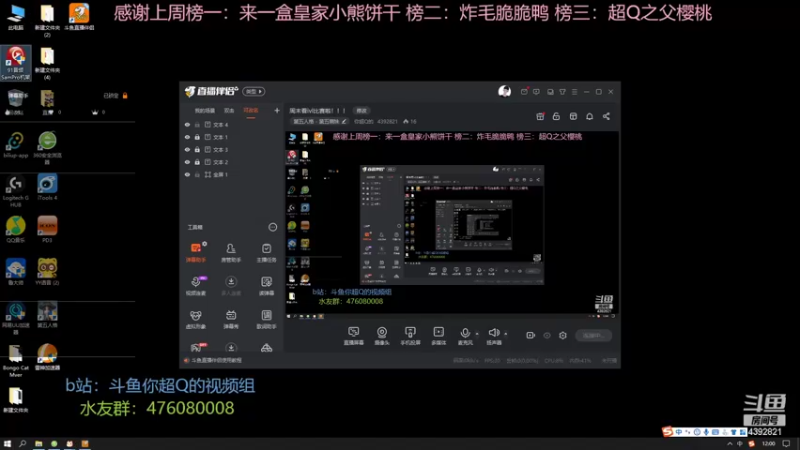The width and height of the screenshot is (800, 450).
Task: Click the record video icon in bottom bar
Action: pos(530,335)
